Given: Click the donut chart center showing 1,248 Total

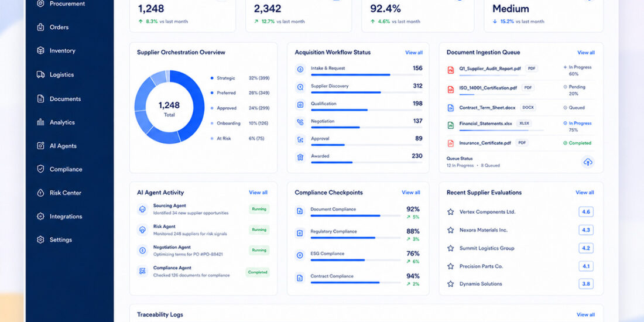Looking at the screenshot, I should [169, 108].
